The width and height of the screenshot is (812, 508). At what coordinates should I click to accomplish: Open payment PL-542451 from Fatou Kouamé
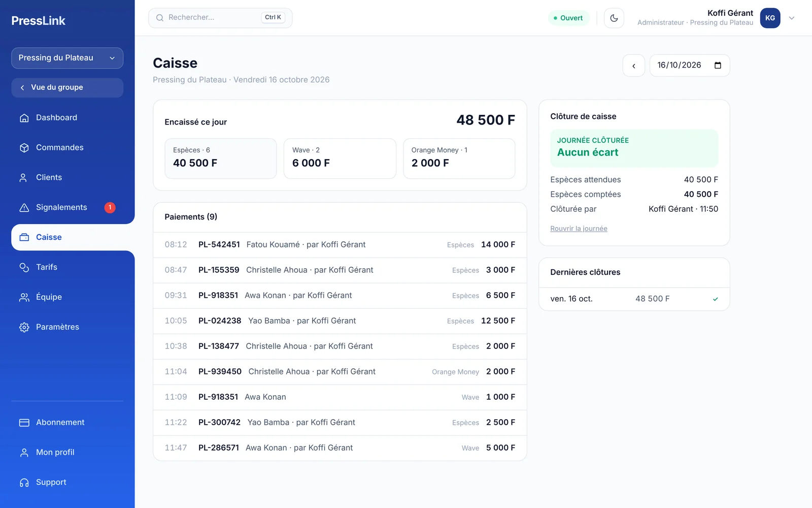point(340,245)
